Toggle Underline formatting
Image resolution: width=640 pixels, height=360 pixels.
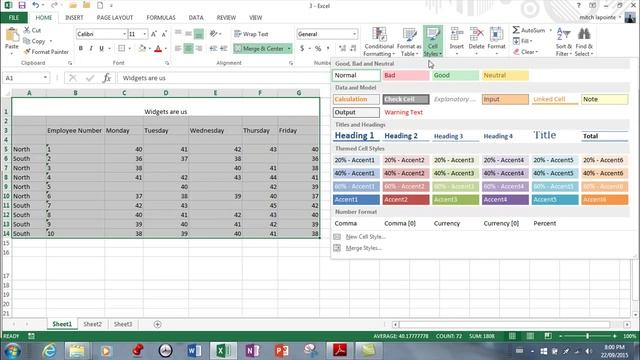click(x=101, y=49)
